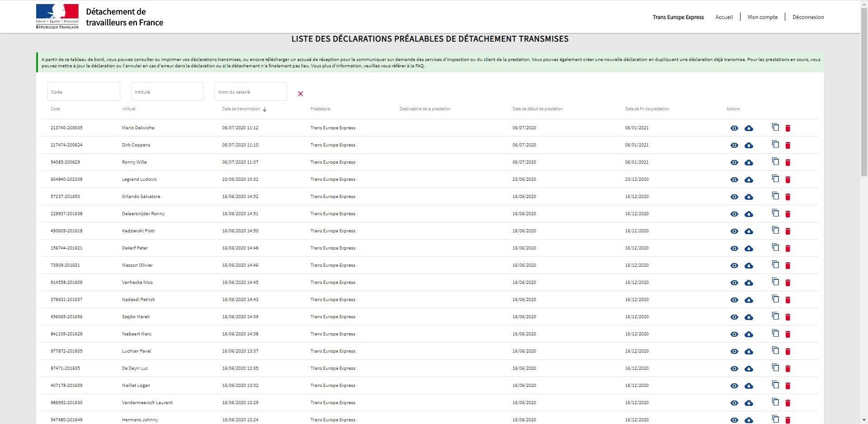
Task: Select code 54085-200629
Action: [x=65, y=162]
